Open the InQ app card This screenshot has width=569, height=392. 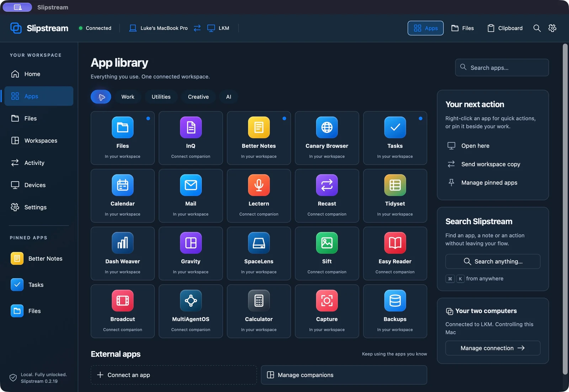click(191, 138)
